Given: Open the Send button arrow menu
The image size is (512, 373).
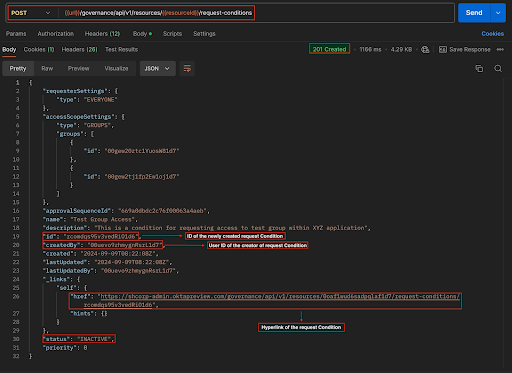Looking at the screenshot, I should (x=498, y=13).
